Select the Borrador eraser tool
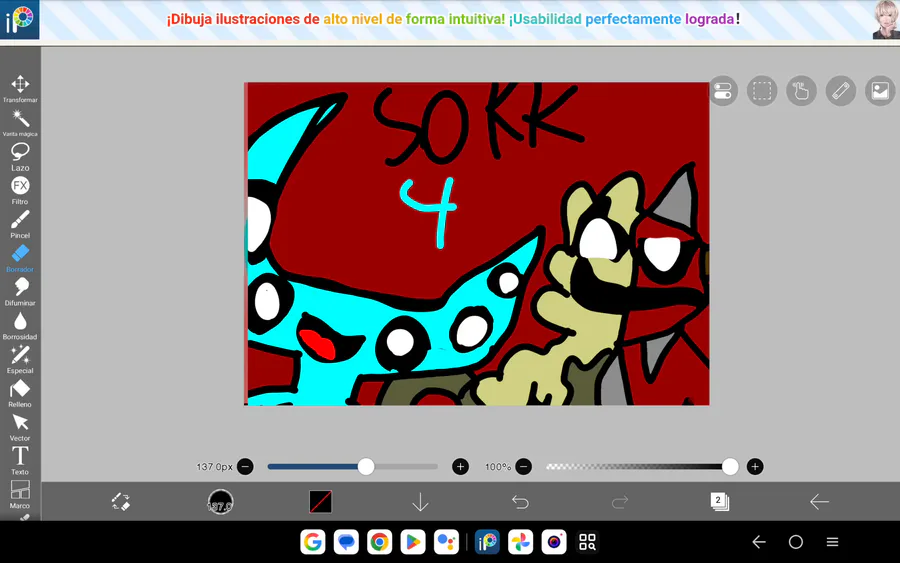The image size is (900, 563). point(20,258)
